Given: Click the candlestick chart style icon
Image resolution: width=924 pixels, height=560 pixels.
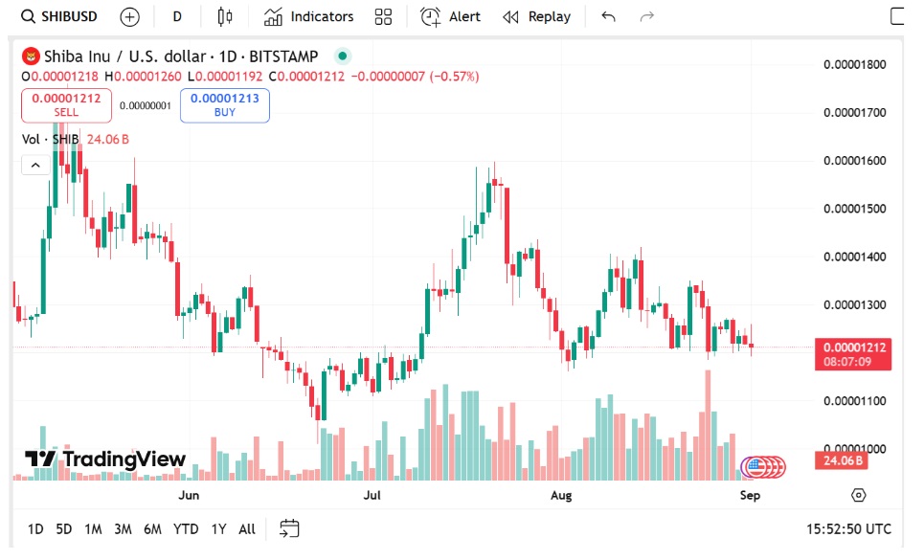Looking at the screenshot, I should (x=223, y=16).
